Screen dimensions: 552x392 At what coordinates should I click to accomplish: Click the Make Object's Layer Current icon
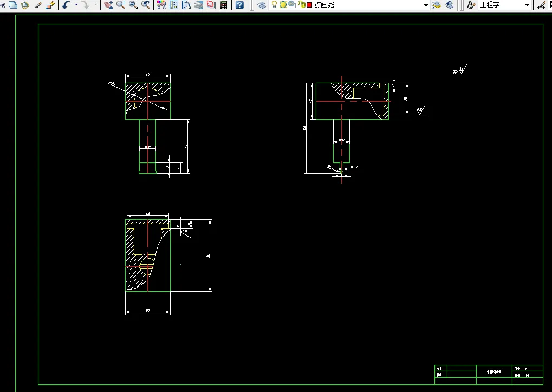[x=437, y=5]
